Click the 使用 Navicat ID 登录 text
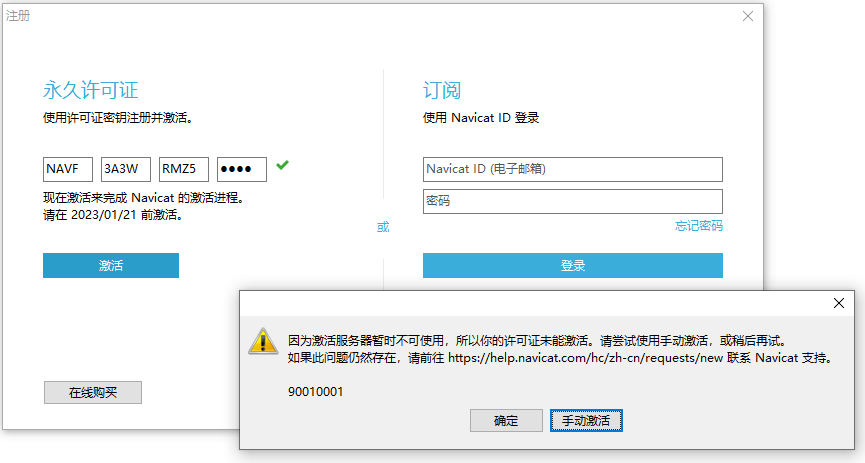This screenshot has height=463, width=865. click(481, 118)
